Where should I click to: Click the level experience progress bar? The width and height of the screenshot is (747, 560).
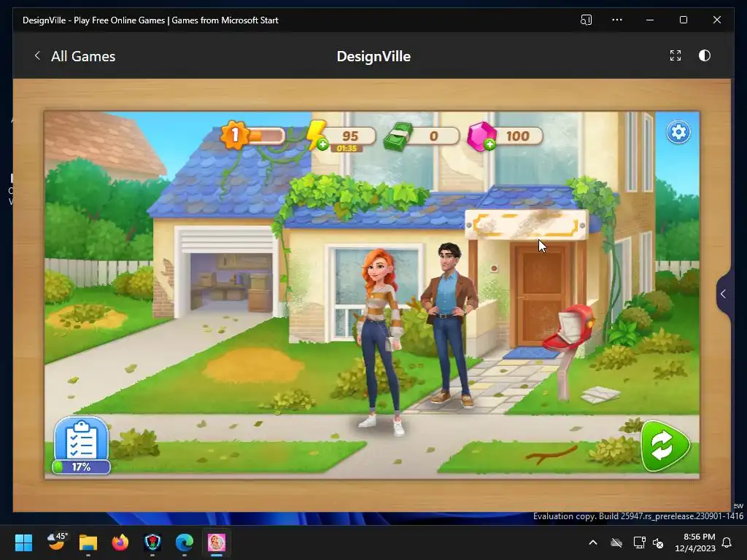tap(266, 136)
